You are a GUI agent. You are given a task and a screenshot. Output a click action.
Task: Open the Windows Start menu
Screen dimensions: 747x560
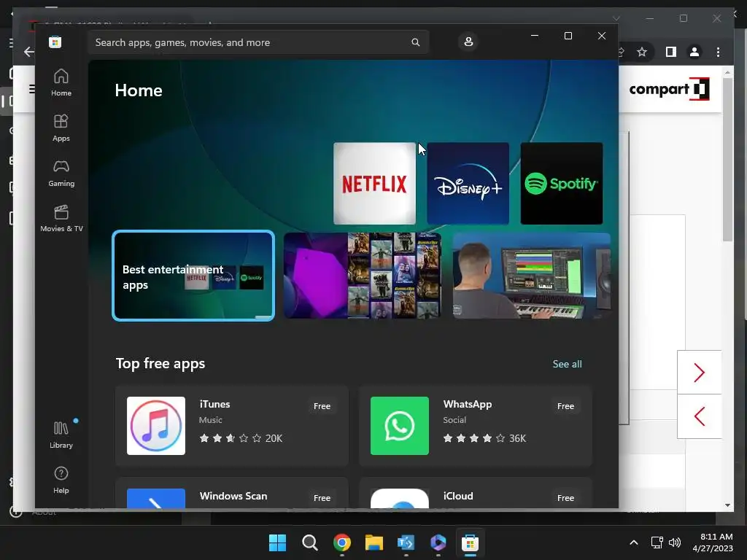point(277,542)
